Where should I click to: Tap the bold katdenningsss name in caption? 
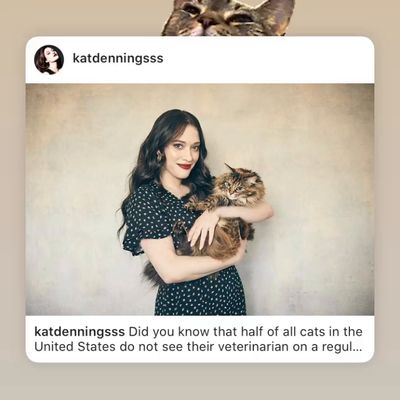pyautogui.click(x=80, y=332)
